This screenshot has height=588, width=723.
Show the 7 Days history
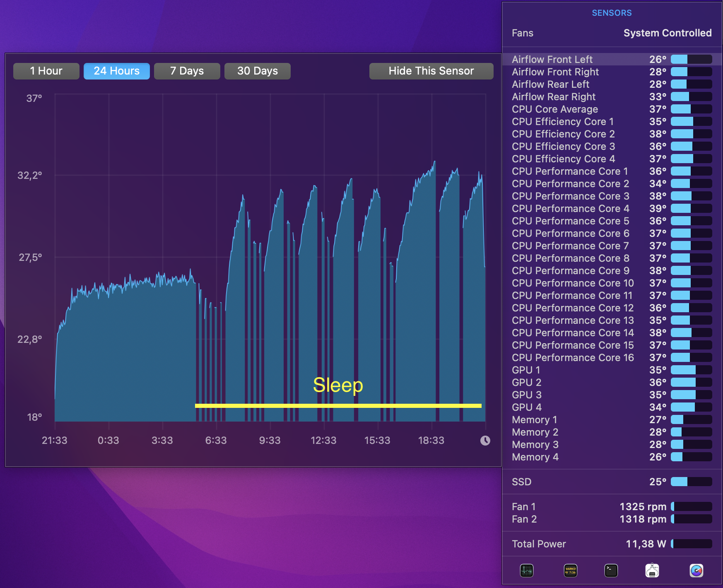click(187, 71)
